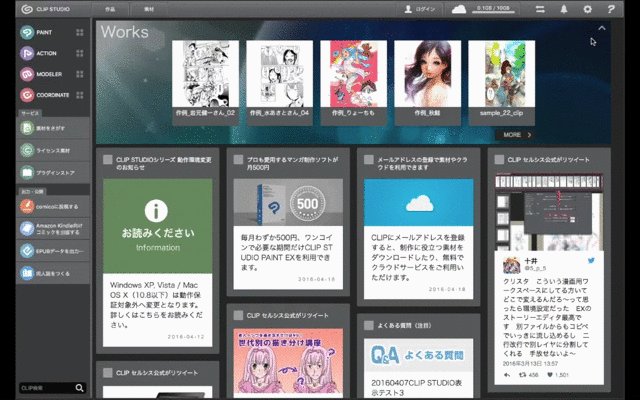Open the 作例_秋齢 portrait thumbnail
Screen dimensions: 640x400
pyautogui.click(x=427, y=74)
